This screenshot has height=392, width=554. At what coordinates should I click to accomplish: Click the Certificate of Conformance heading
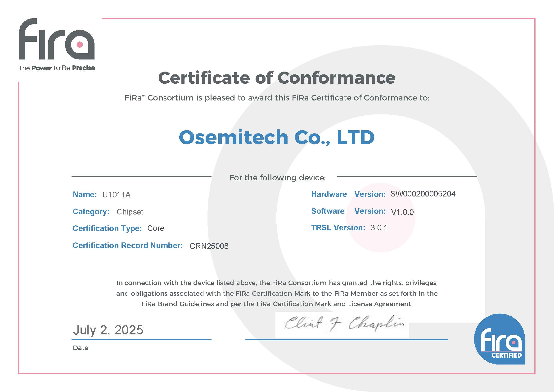pos(277,78)
